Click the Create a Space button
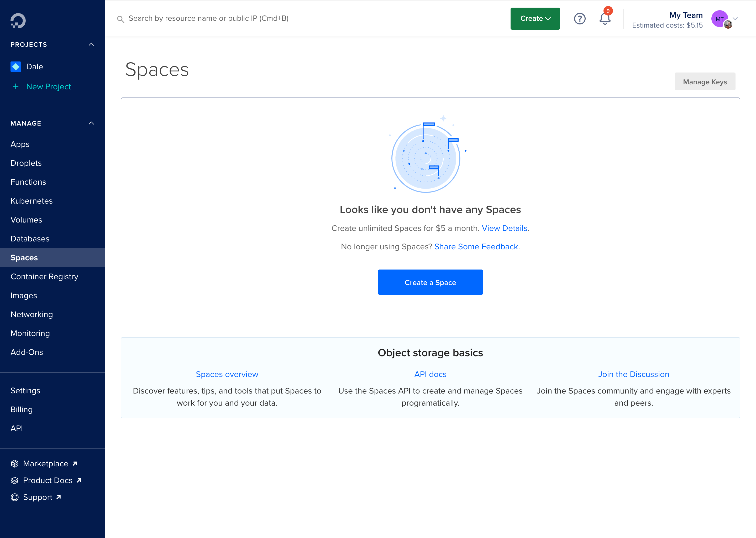 430,282
